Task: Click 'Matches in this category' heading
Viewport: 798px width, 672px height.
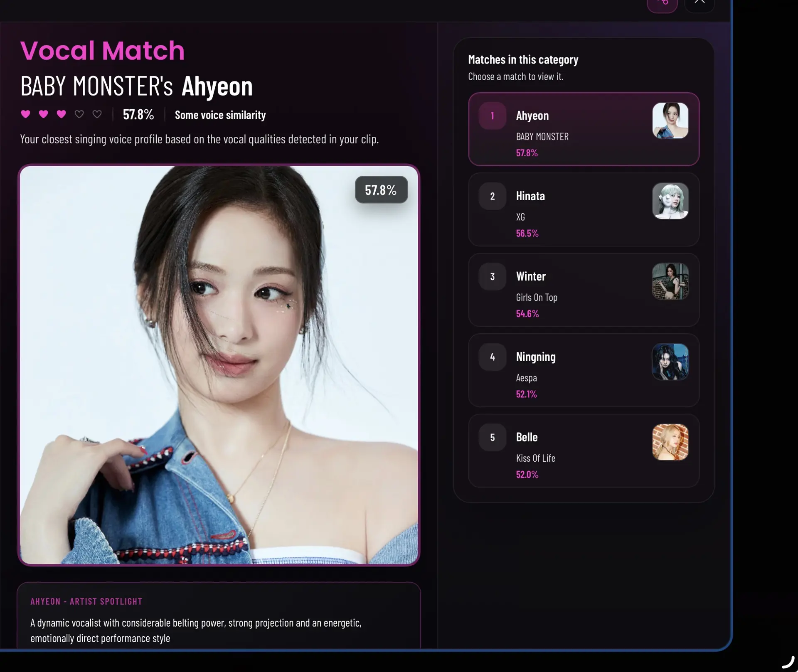Action: coord(523,59)
